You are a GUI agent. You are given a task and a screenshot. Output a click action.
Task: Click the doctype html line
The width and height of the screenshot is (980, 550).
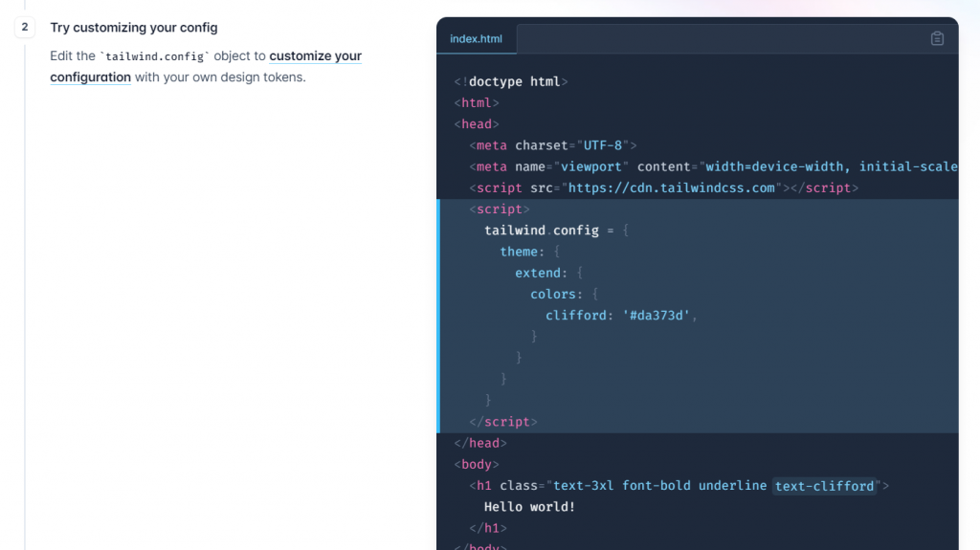pos(511,82)
